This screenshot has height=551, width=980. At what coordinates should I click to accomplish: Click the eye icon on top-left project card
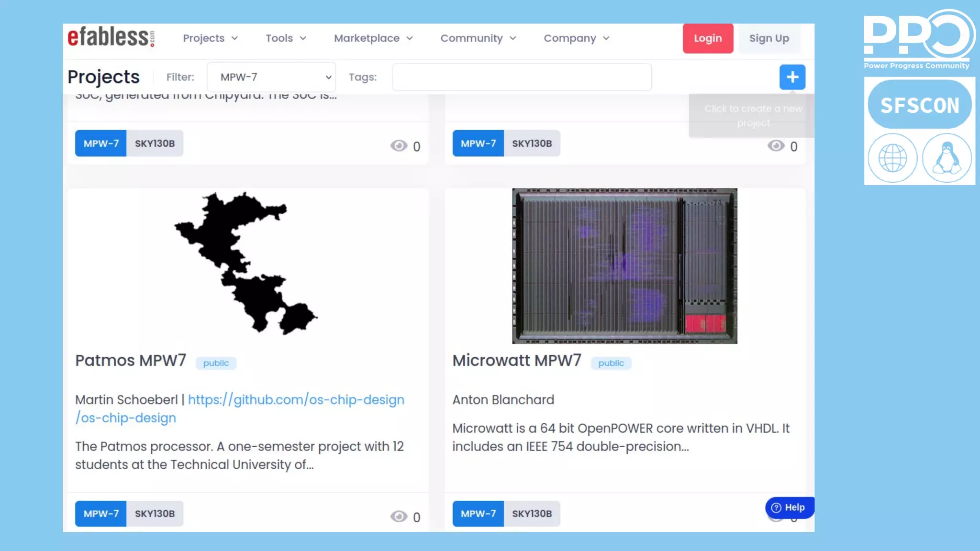[x=399, y=146]
